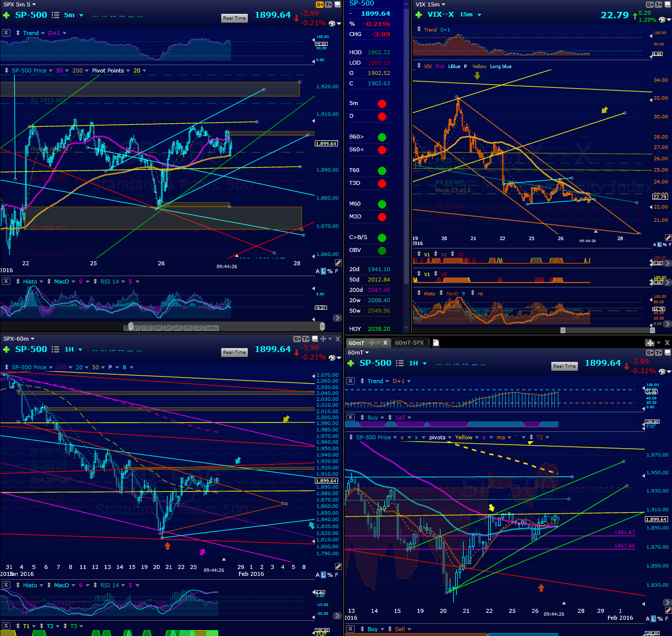Click the 1899.64 price label on SPX 5m axis
Screen dimensions: 672x636
tap(326, 143)
